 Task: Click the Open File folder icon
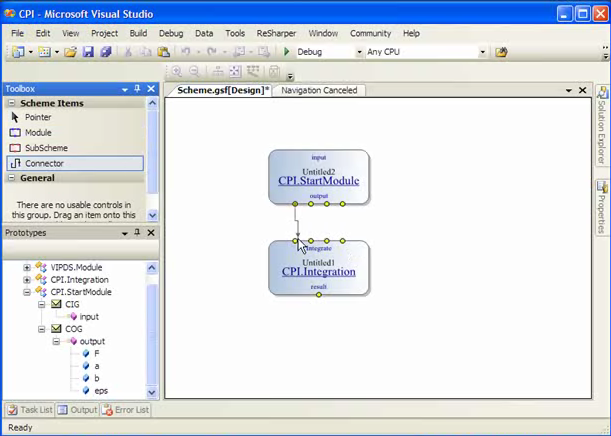[x=72, y=52]
